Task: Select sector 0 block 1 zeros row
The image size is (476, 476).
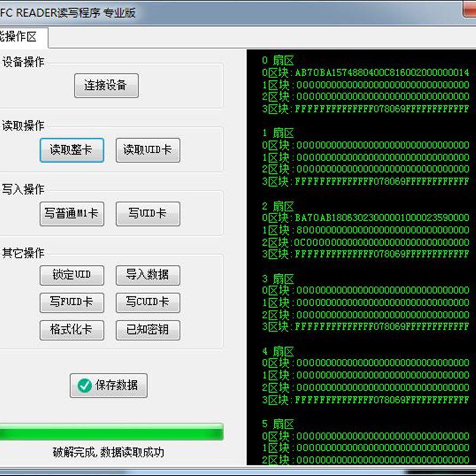Action: (365, 84)
